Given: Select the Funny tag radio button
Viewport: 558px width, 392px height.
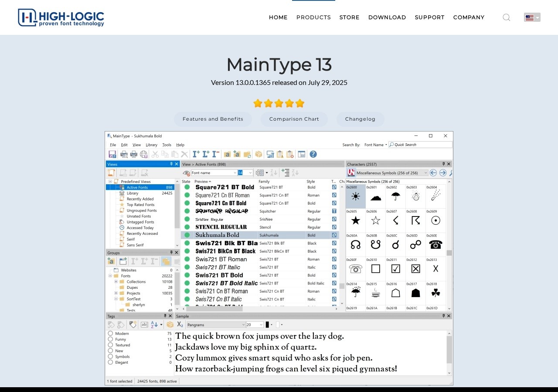Looking at the screenshot, I should click(110, 339).
